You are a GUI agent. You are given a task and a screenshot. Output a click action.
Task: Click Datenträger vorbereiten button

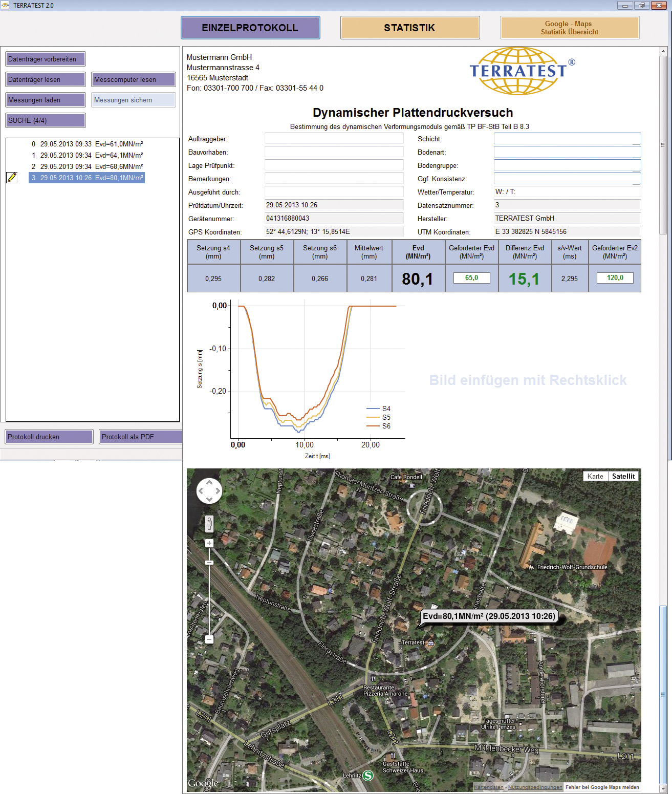[46, 59]
